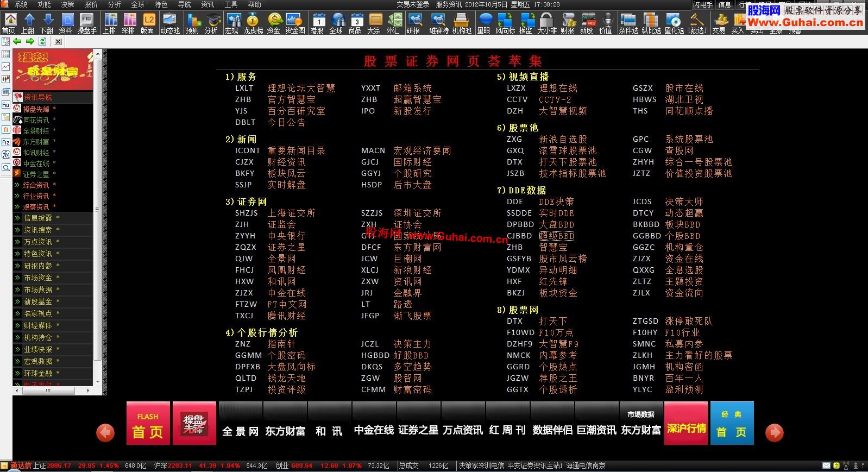
Task: Click the left red carousel arrow
Action: [x=105, y=432]
